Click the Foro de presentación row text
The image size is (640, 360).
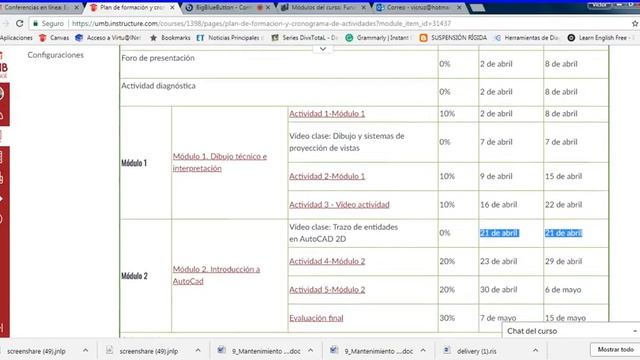158,58
